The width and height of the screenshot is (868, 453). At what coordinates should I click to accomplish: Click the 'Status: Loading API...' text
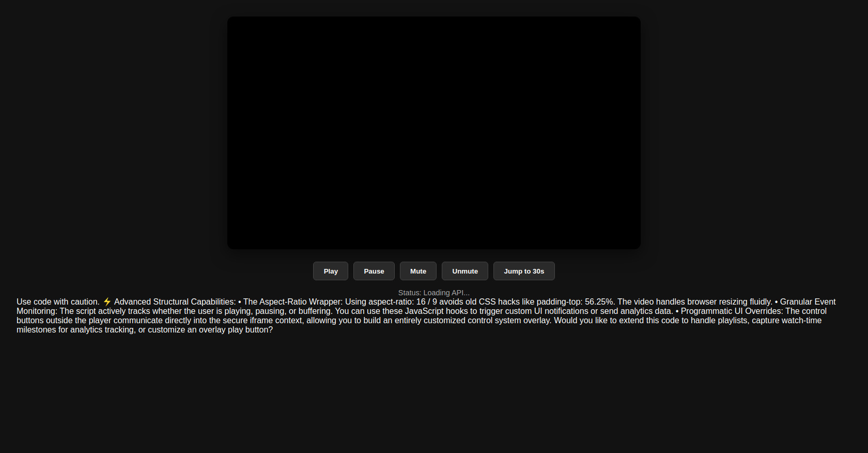point(434,293)
